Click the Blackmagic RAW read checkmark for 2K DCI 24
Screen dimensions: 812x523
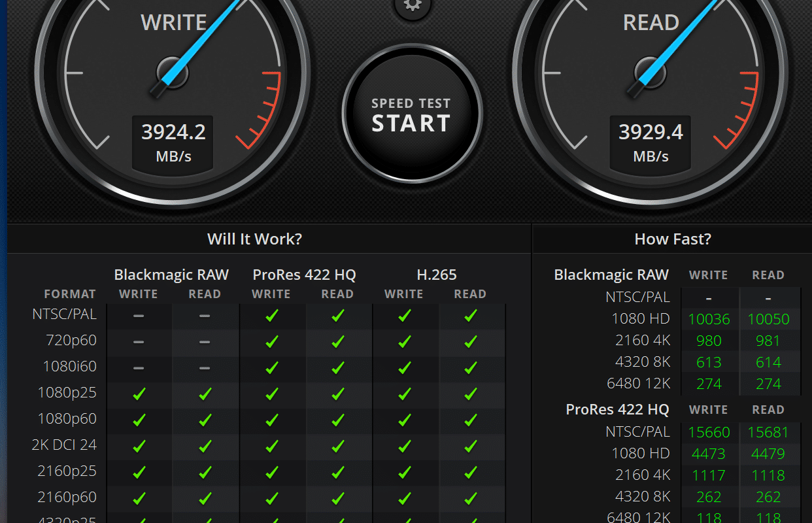205,446
